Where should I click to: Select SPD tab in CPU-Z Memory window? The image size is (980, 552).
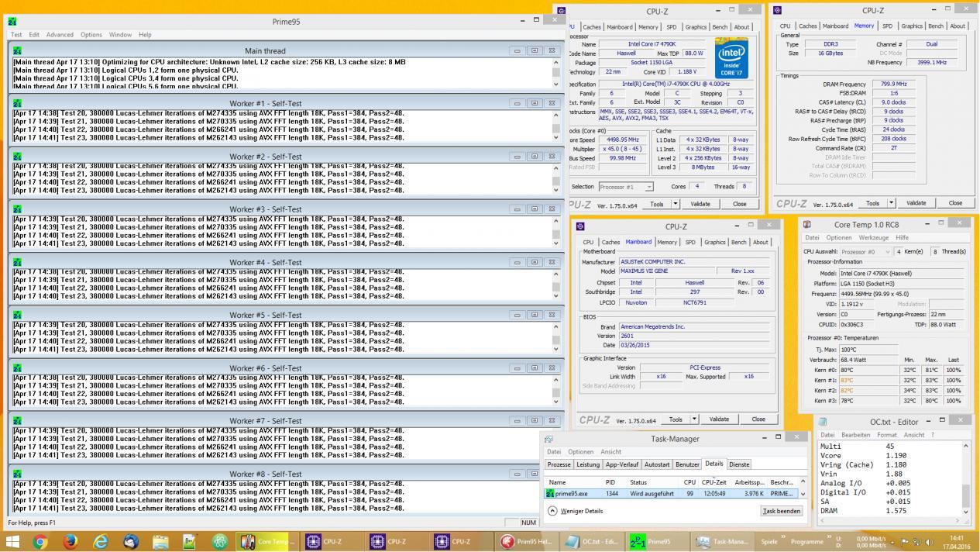(887, 26)
